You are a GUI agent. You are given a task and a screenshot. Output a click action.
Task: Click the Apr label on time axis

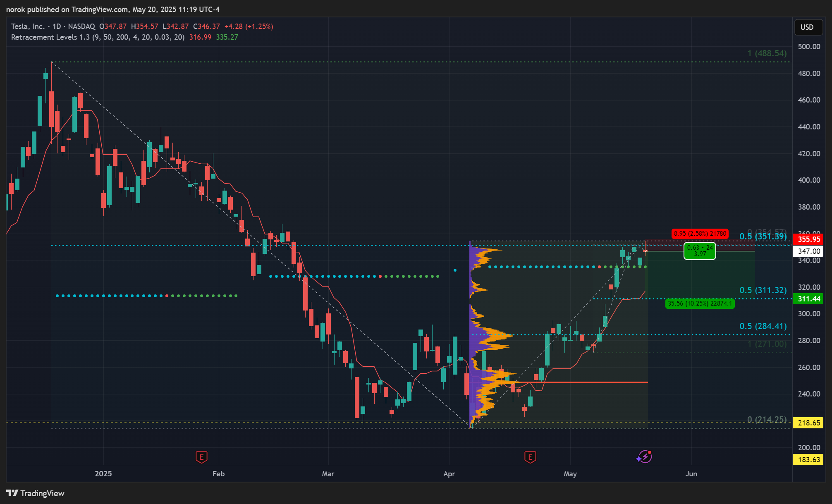click(449, 473)
